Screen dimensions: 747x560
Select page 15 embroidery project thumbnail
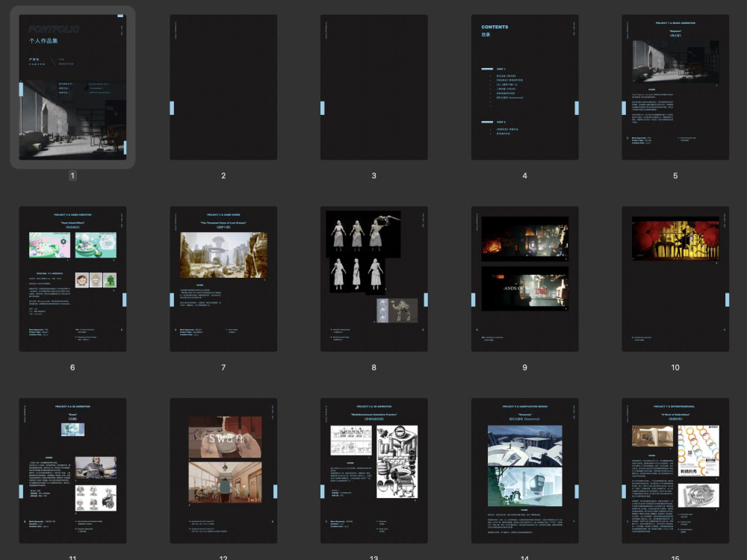(675, 471)
